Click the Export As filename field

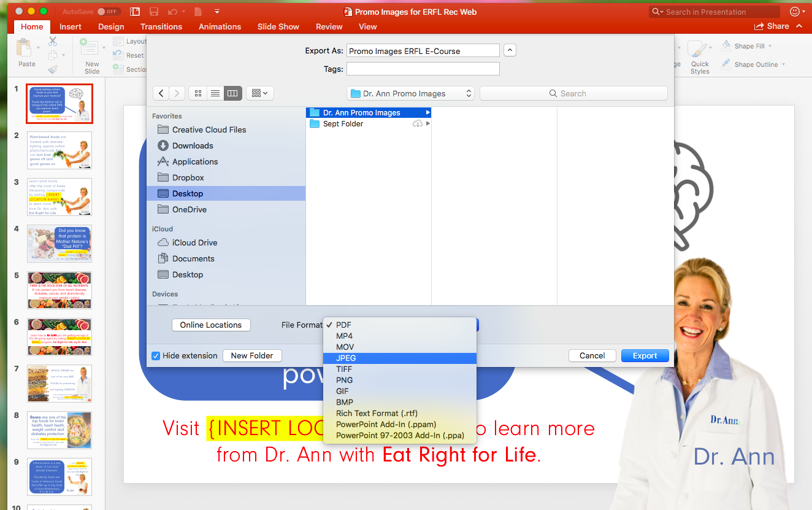pos(423,51)
